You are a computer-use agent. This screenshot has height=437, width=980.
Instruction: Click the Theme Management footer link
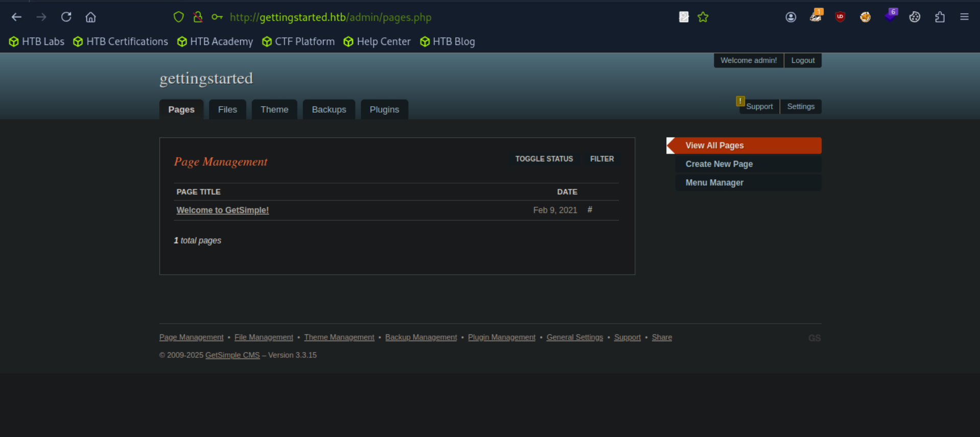click(339, 337)
